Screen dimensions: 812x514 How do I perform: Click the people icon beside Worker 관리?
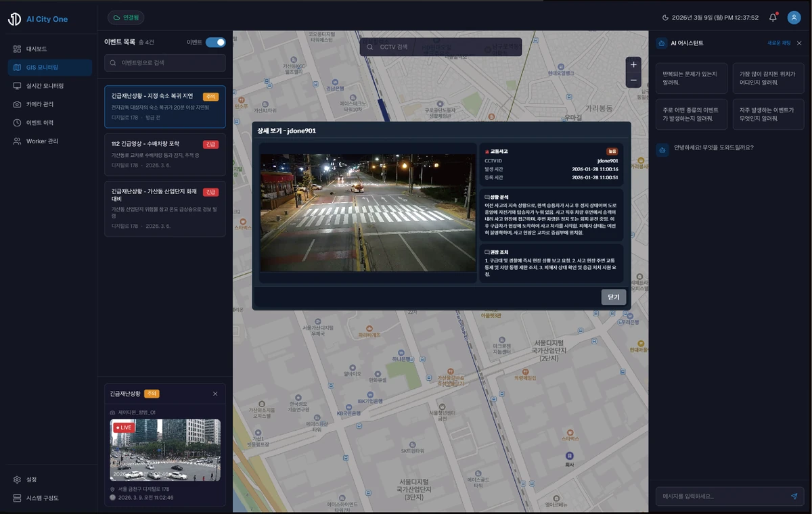(x=18, y=141)
